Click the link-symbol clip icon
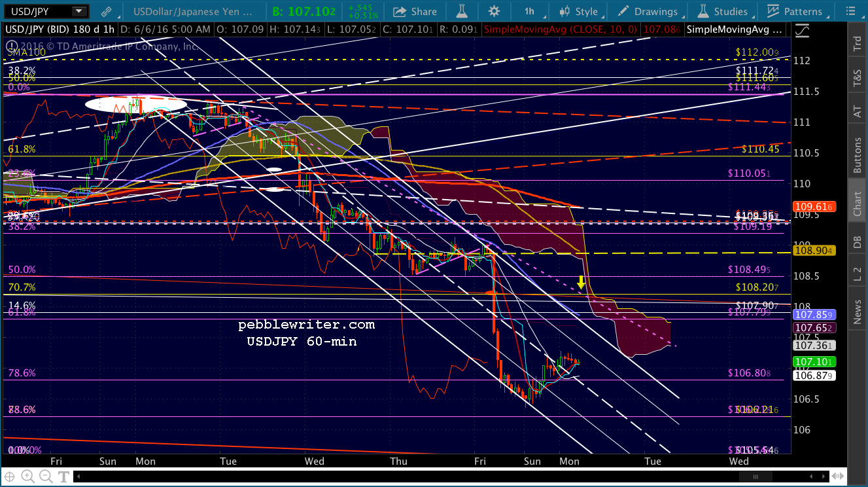The image size is (868, 487). coord(107,11)
